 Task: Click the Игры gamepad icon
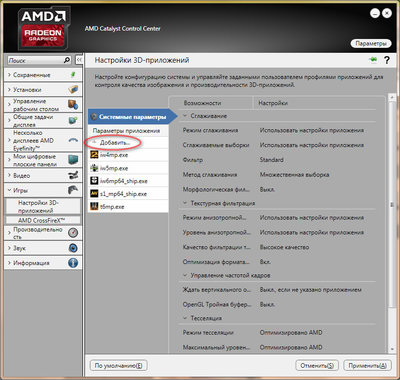73,190
